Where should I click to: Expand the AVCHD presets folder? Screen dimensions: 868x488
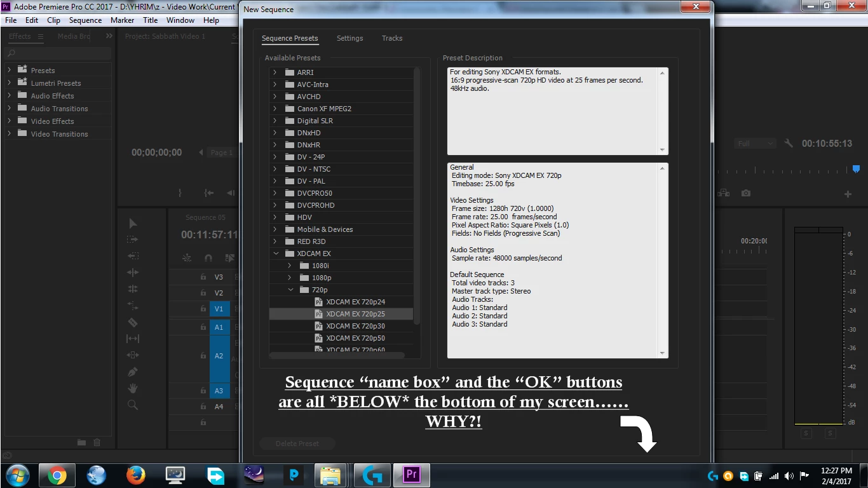(275, 97)
